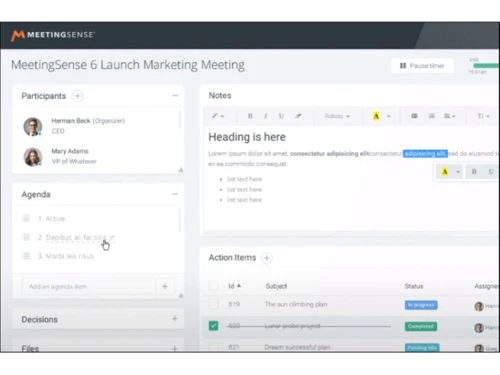Open highlight color picker arrow in Notes toolbar

[x=388, y=116]
